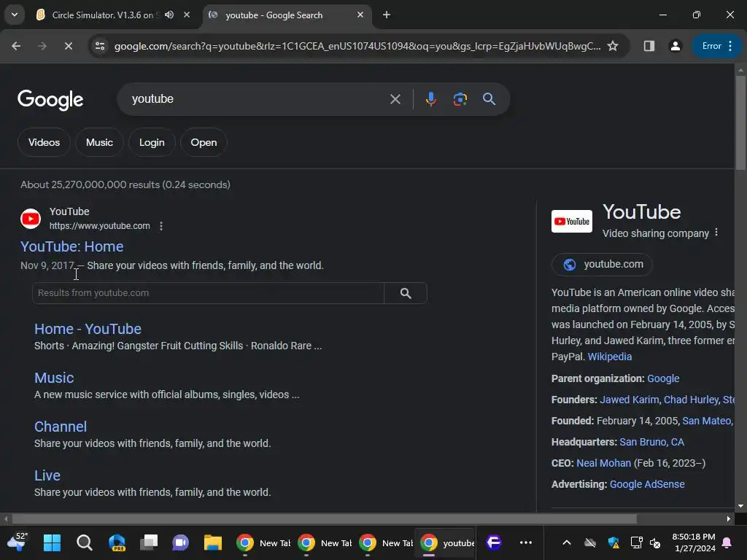Click into the Google search input field
This screenshot has width=747, height=560.
point(258,99)
